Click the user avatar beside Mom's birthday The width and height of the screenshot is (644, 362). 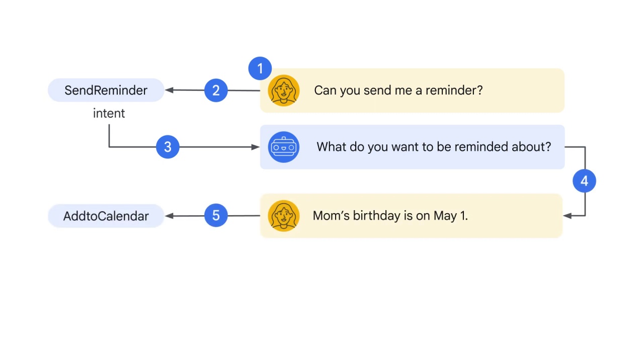pos(284,216)
